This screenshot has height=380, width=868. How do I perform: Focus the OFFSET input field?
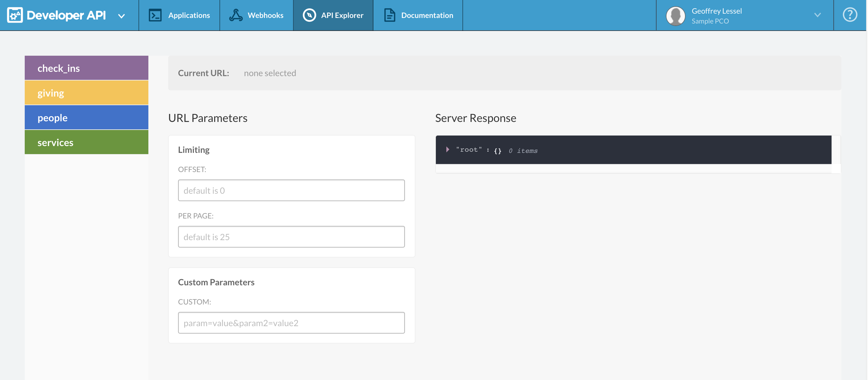tap(291, 191)
